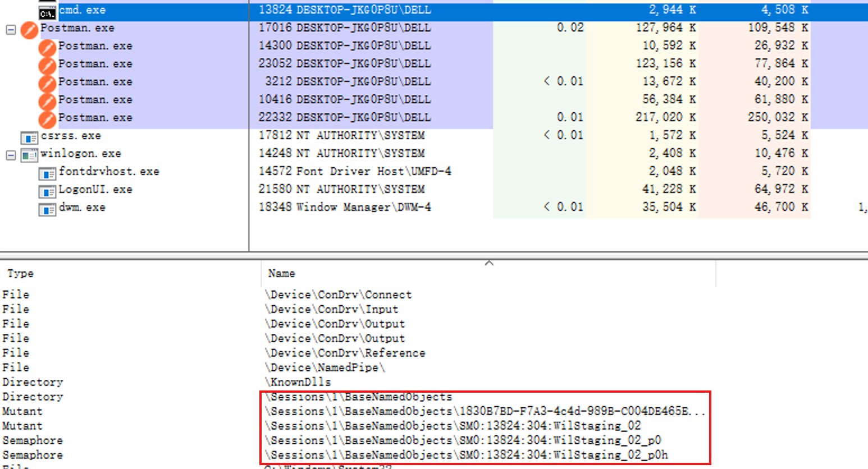This screenshot has height=469, width=868.
Task: Click '18348 Window Manager\DWM-4' cell
Action: (x=345, y=207)
